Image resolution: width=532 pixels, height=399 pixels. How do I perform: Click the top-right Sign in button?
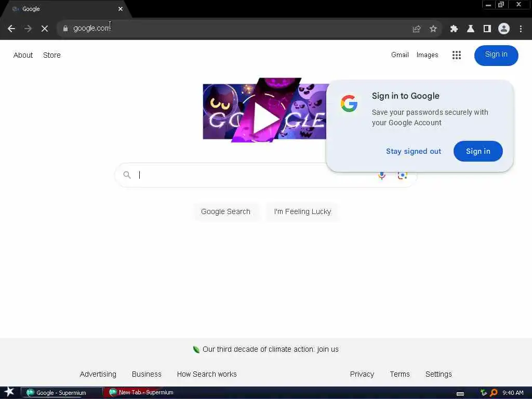pos(496,55)
